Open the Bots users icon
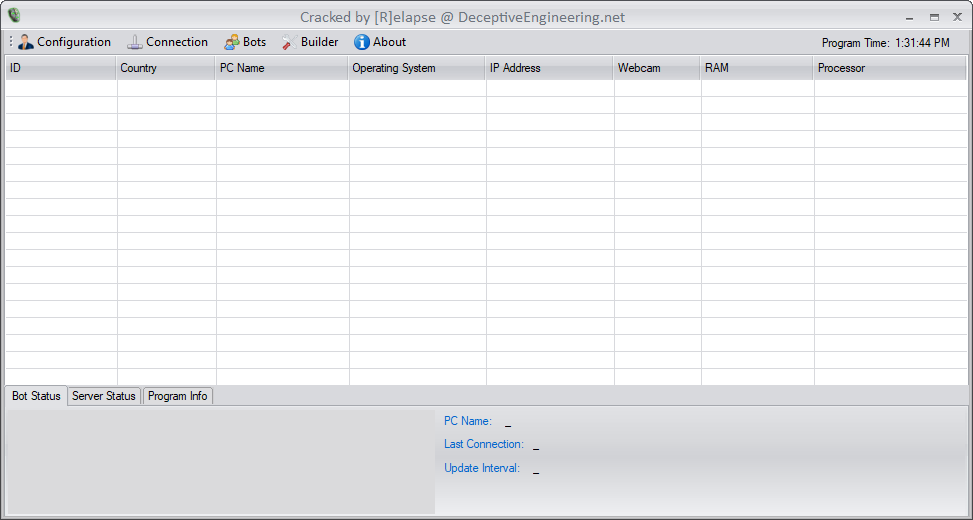 pos(231,42)
